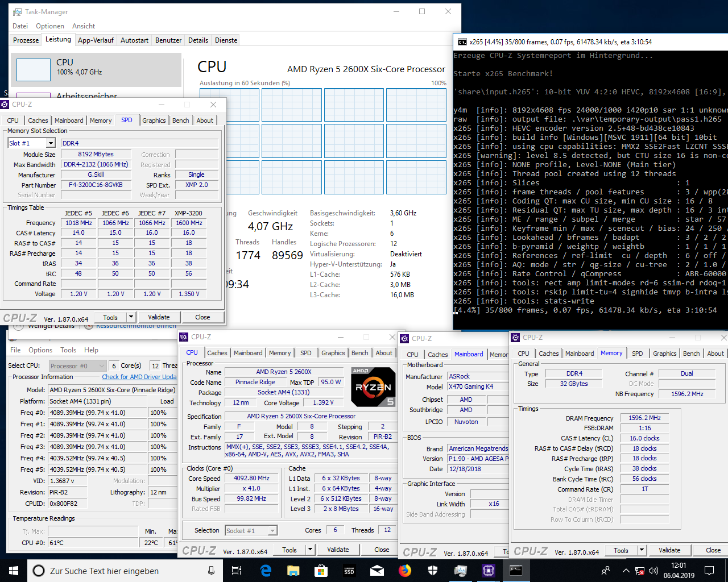Screen dimensions: 728x582
Task: Click the part number F4-3200C16-8GVKB
Action: [96, 185]
